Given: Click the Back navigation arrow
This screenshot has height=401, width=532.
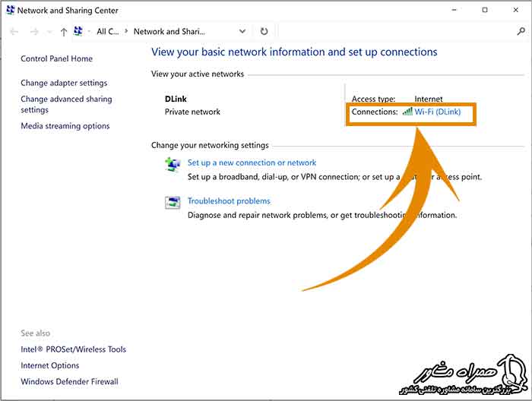Looking at the screenshot, I should tap(14, 32).
